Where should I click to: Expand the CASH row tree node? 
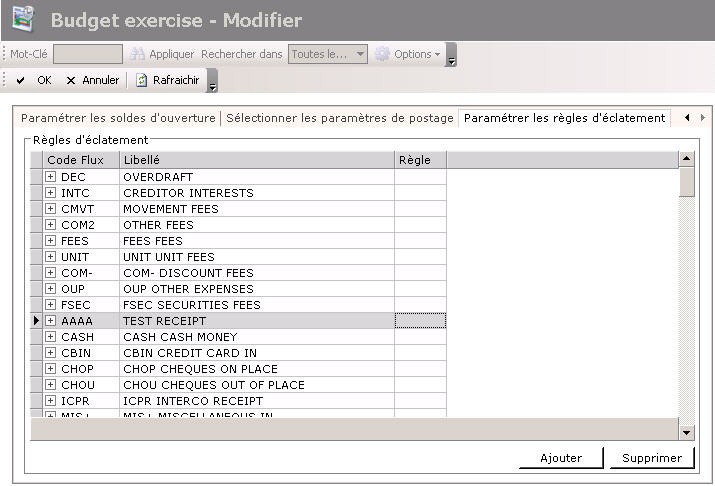tap(50, 337)
